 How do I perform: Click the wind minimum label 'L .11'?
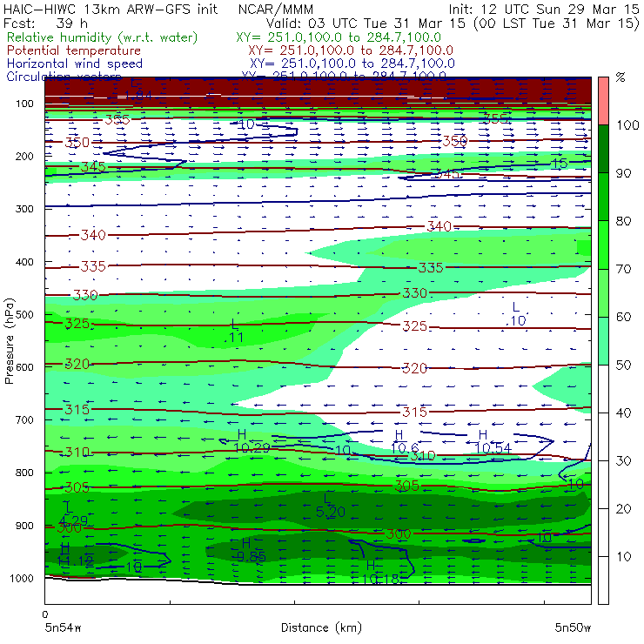pyautogui.click(x=234, y=331)
